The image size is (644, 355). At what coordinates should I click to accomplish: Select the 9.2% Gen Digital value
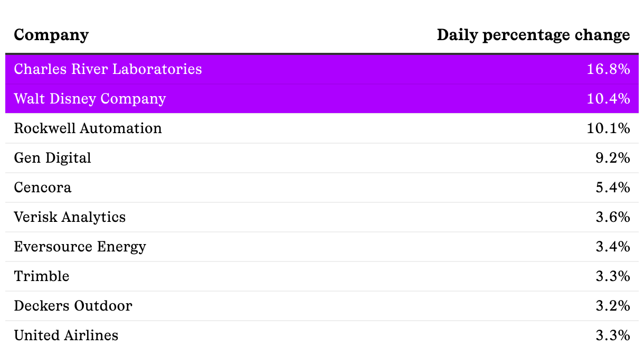click(612, 158)
